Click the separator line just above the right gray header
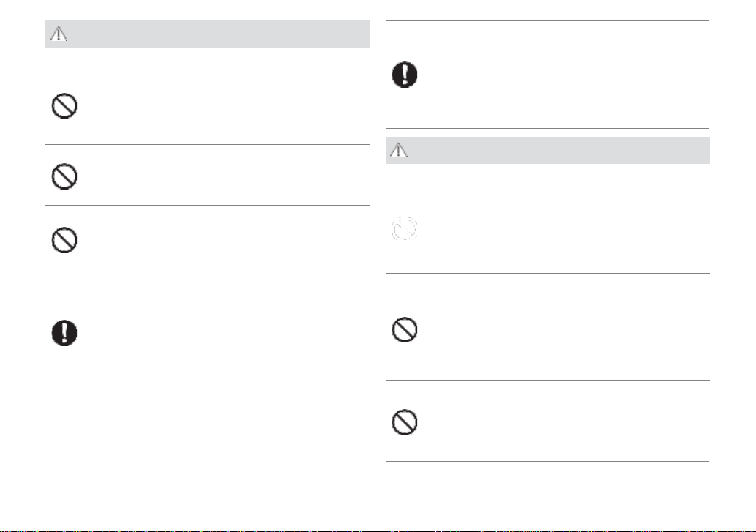This screenshot has height=532, width=756. point(547,129)
